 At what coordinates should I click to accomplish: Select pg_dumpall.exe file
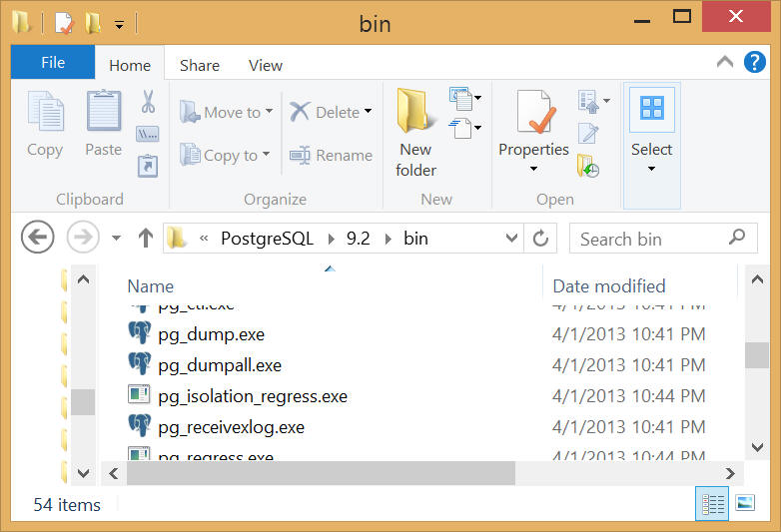click(220, 365)
